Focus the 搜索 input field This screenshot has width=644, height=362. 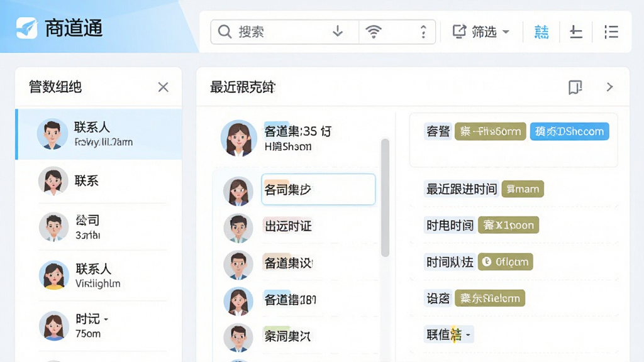tap(284, 31)
